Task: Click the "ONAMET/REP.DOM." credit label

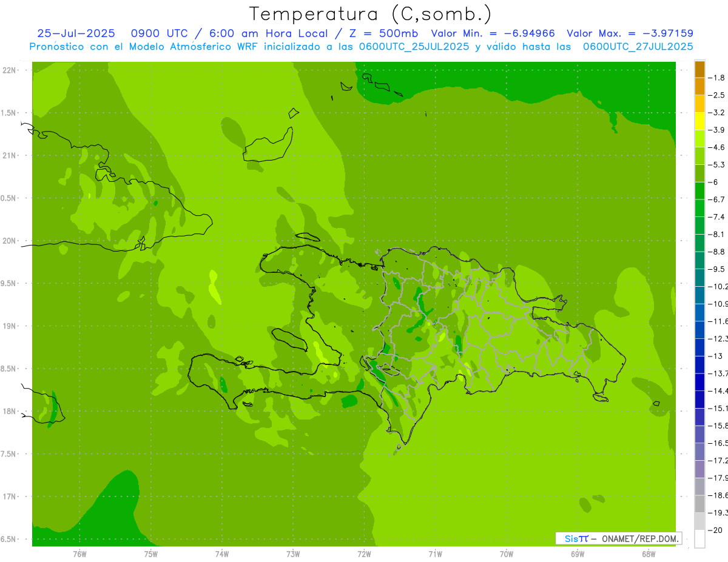Action: pyautogui.click(x=639, y=538)
